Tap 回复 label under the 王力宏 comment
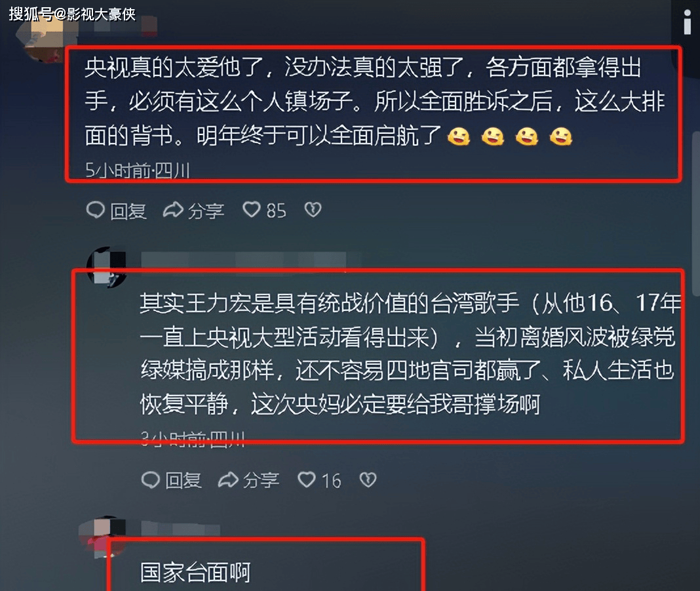 (x=184, y=481)
